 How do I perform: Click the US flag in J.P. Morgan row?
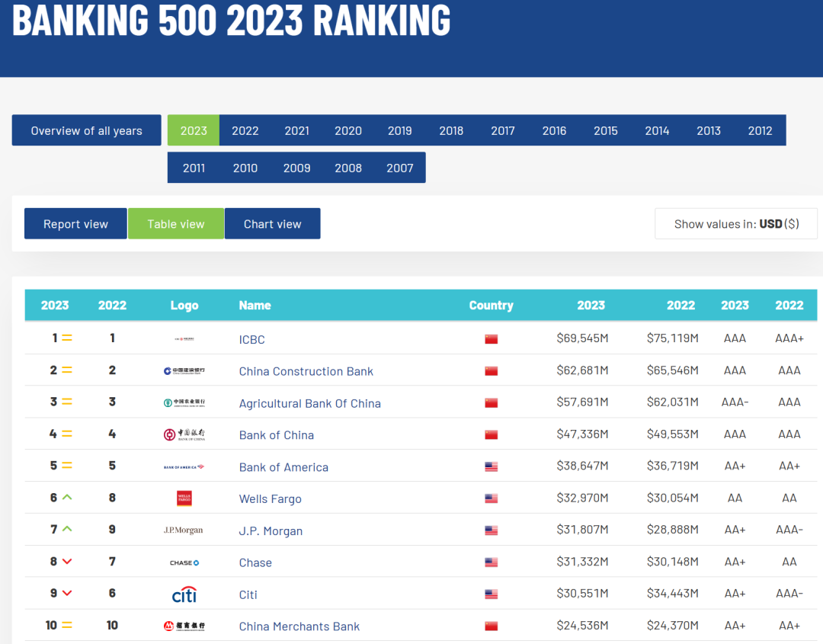tap(492, 530)
